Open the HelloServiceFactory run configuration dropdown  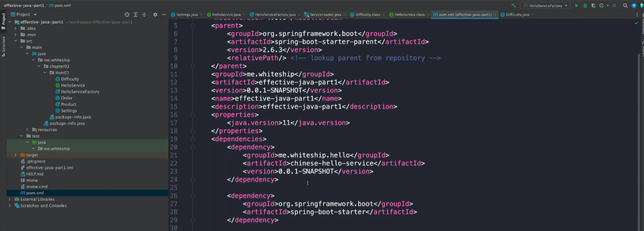[545, 5]
